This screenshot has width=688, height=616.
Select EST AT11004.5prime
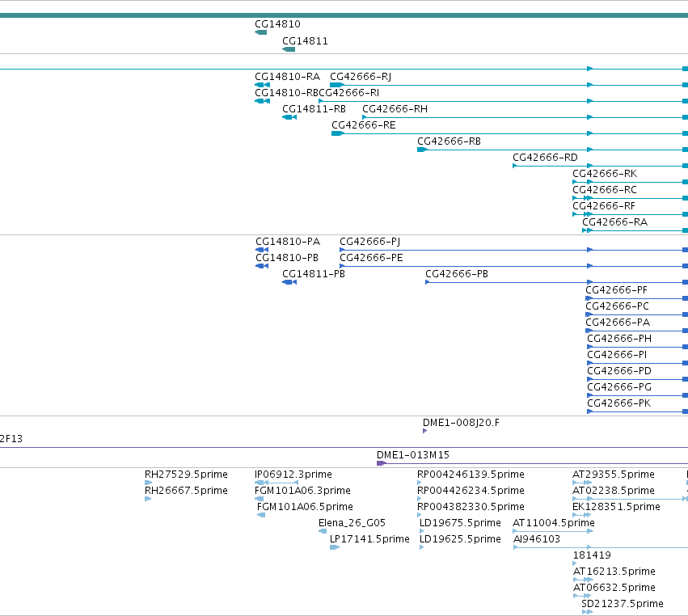click(x=554, y=523)
